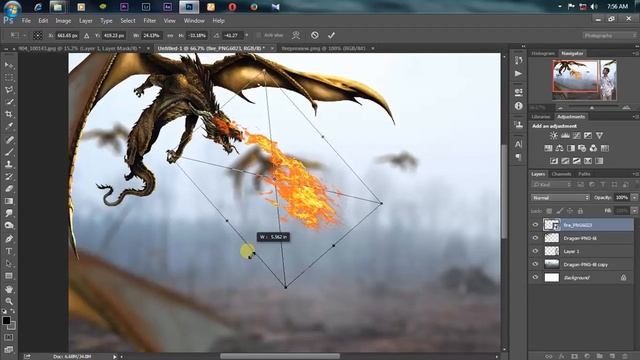Open the Window menu
Viewport: 640px width, 360px height.
point(194,20)
